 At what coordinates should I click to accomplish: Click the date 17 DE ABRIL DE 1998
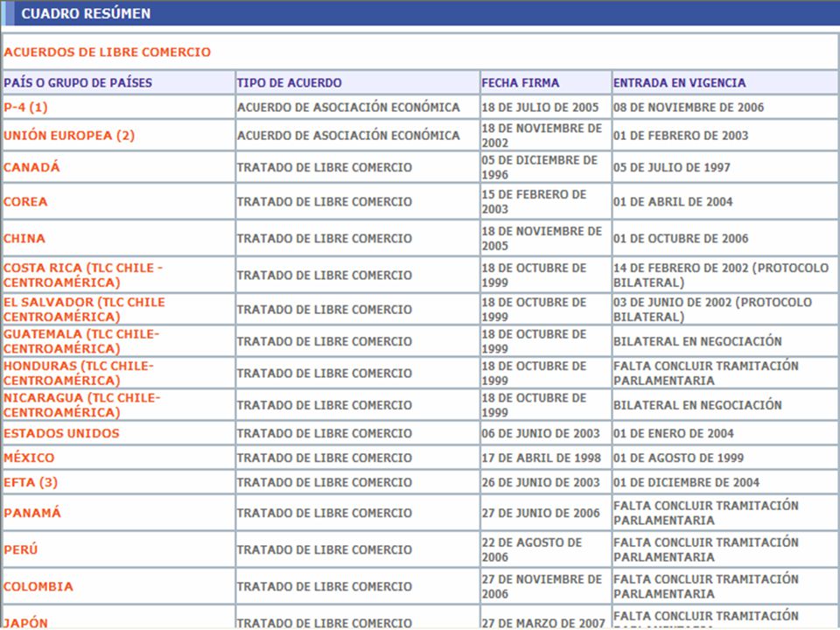point(541,458)
